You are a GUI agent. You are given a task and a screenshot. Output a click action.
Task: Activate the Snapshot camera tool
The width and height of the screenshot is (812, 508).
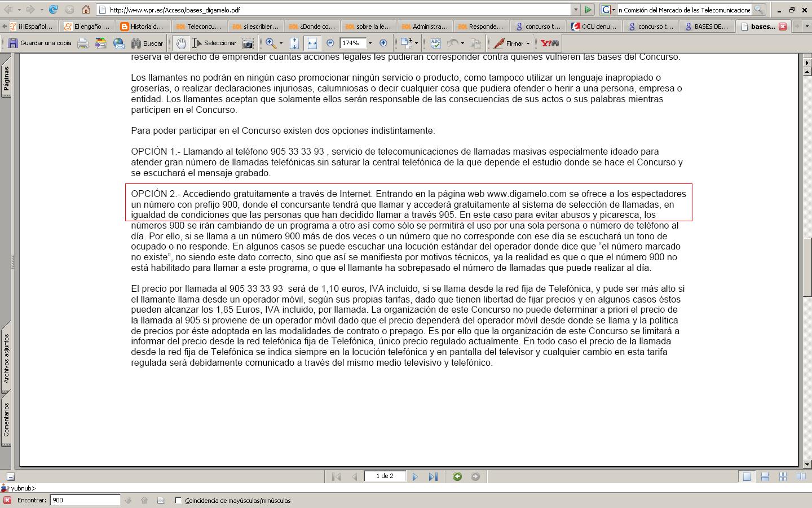pyautogui.click(x=248, y=43)
